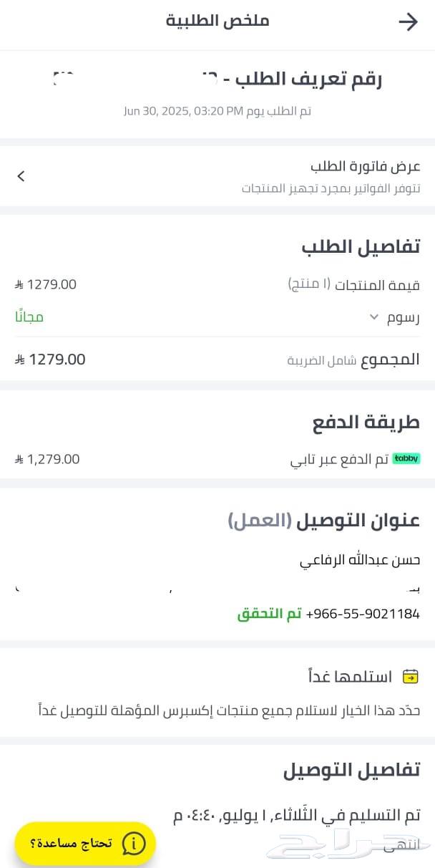Tap the riyal symbol beside tabby payment amount
Viewport: 435px width, 868px height.
(19, 459)
